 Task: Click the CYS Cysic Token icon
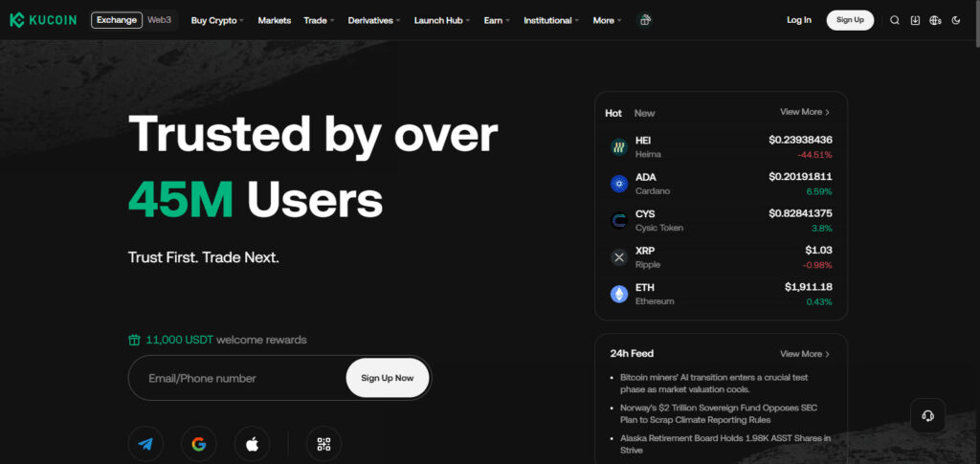point(619,220)
